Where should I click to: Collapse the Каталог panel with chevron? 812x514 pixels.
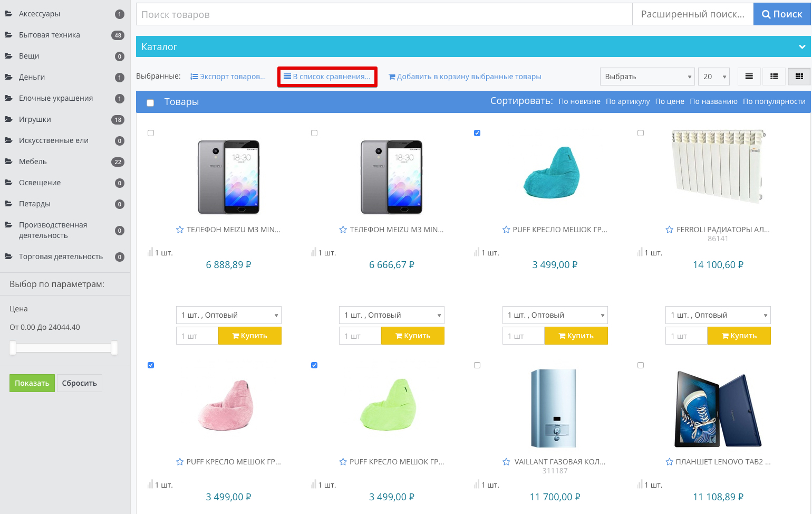coord(801,47)
